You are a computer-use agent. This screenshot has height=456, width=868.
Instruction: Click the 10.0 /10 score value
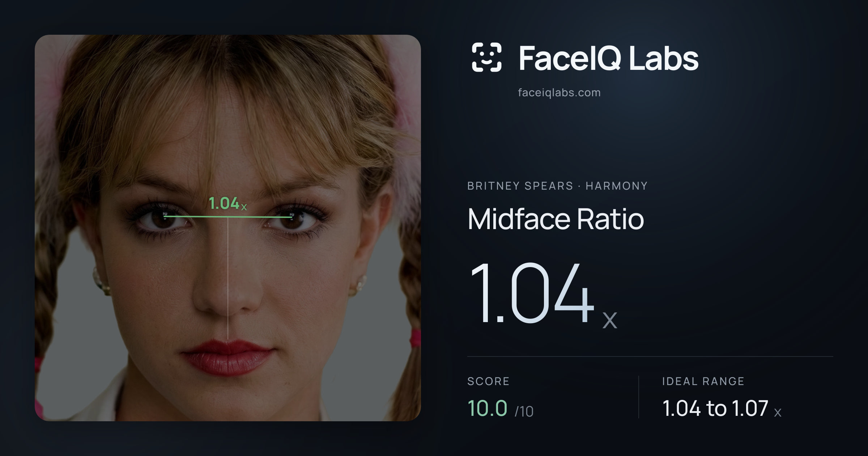pos(501,408)
